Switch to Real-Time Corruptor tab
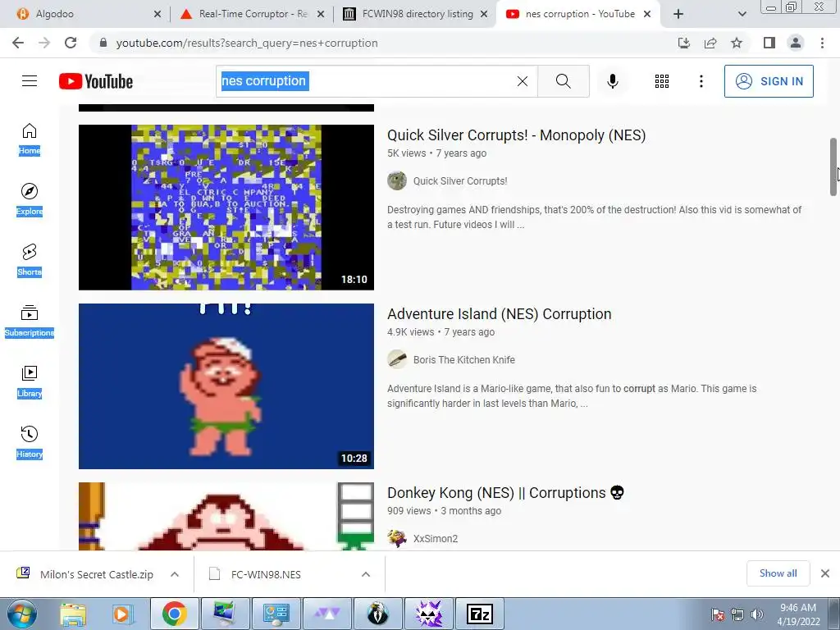840x630 pixels. click(253, 14)
